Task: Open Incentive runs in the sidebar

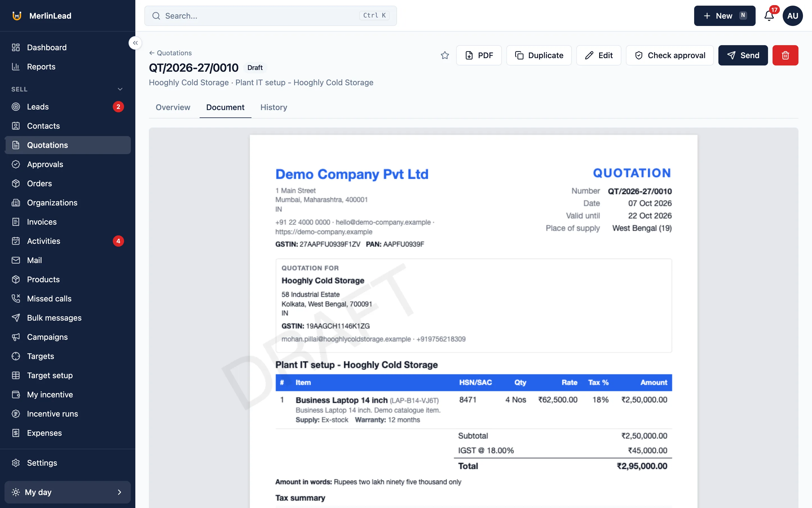Action: (68, 413)
